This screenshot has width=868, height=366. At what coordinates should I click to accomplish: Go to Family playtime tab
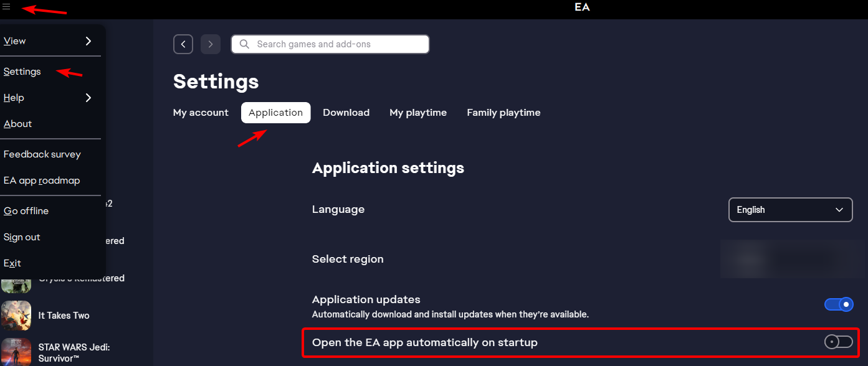pos(503,113)
